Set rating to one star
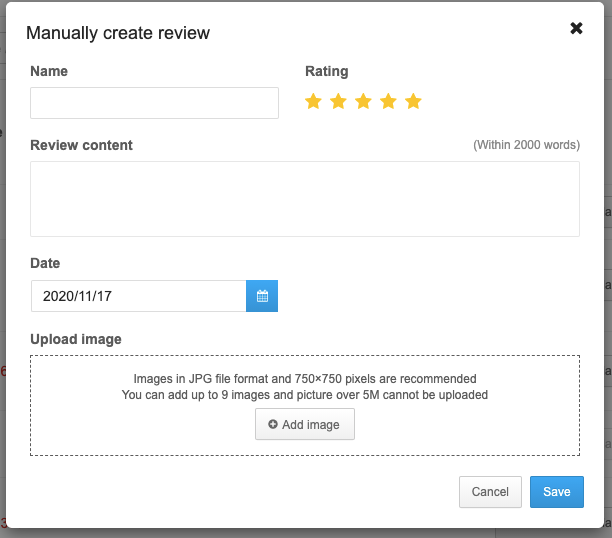This screenshot has height=538, width=612. 313,101
